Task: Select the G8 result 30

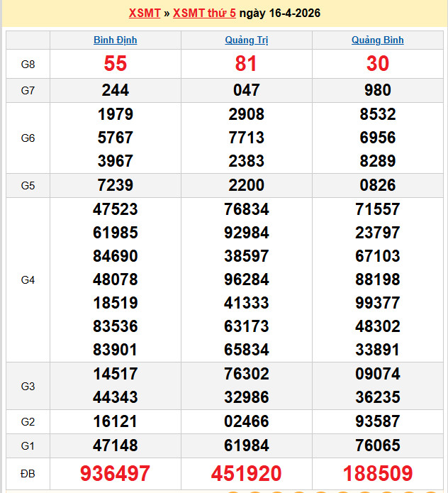Action: (x=377, y=64)
